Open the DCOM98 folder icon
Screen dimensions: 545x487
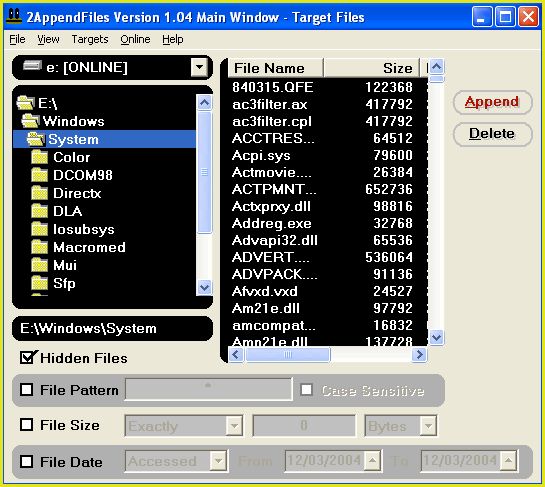tap(39, 175)
